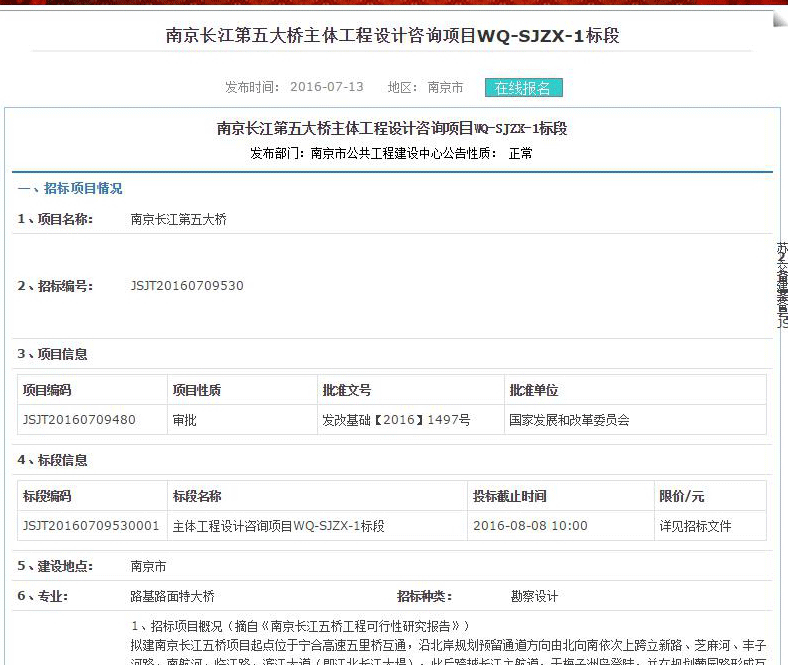This screenshot has width=788, height=665.
Task: Click the 建设地点 label
Action: click(55, 566)
